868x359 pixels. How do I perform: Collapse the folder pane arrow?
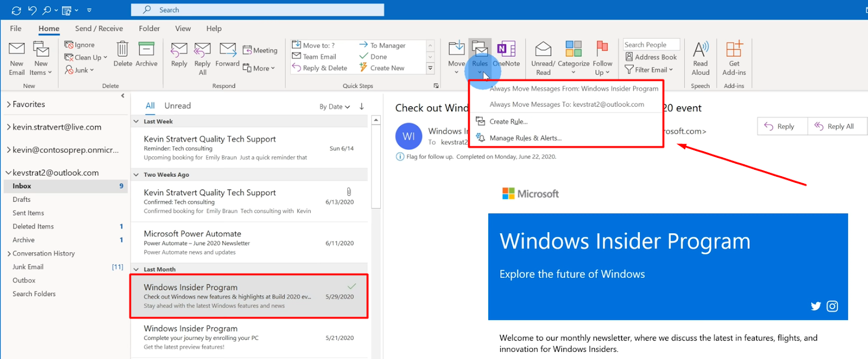coord(123,95)
